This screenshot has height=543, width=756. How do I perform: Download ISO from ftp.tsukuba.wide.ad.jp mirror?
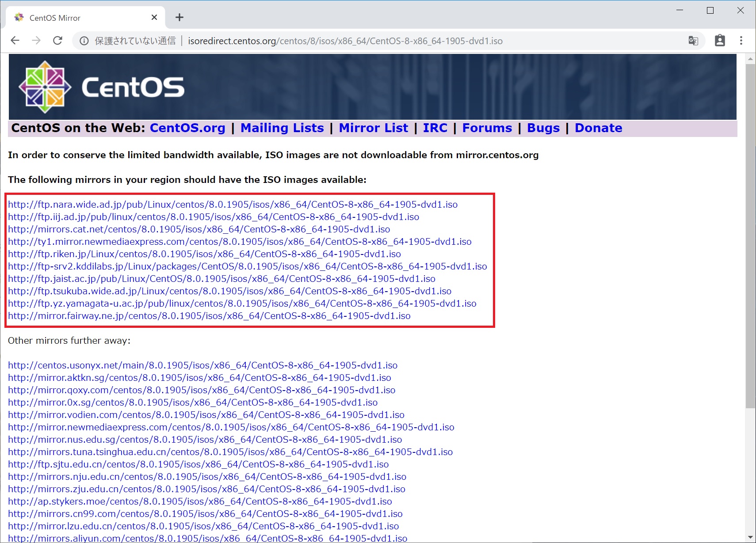[229, 291]
